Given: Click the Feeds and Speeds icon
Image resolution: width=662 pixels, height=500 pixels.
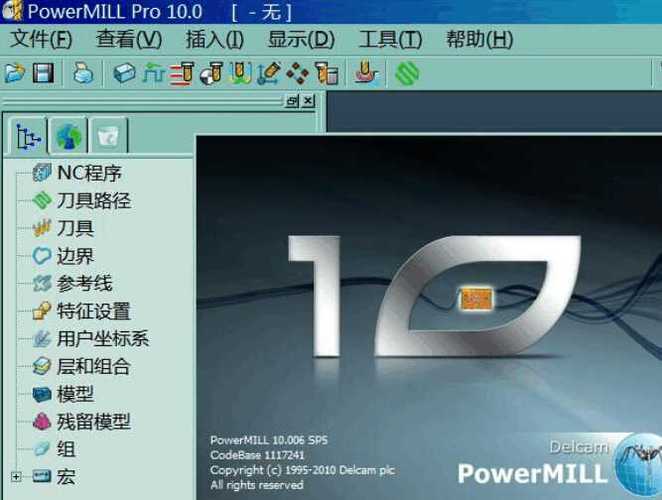Looking at the screenshot, I should click(x=153, y=73).
